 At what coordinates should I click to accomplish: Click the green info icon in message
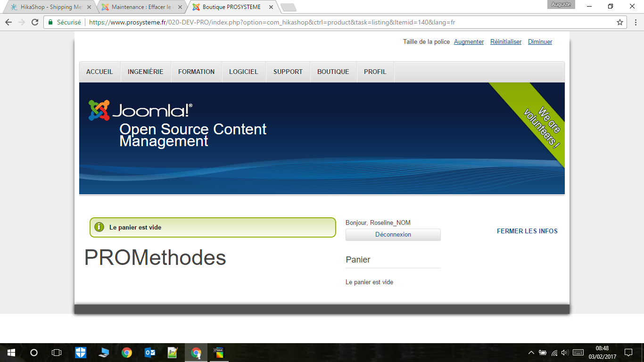click(x=99, y=227)
